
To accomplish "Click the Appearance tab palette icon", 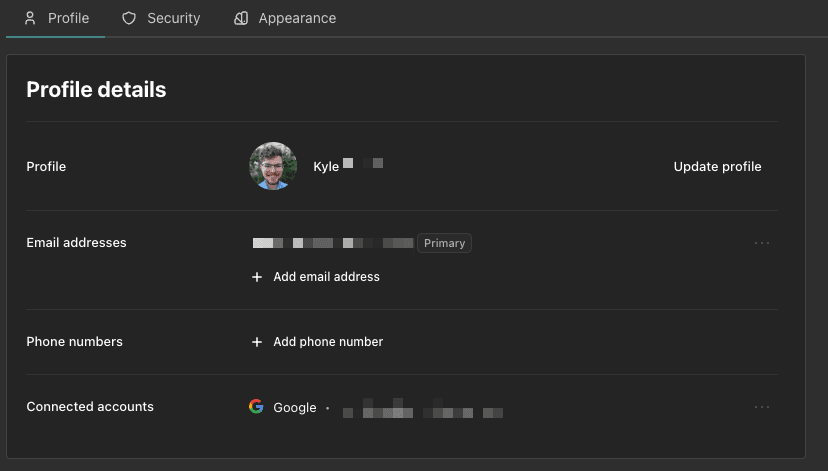I will coord(241,18).
